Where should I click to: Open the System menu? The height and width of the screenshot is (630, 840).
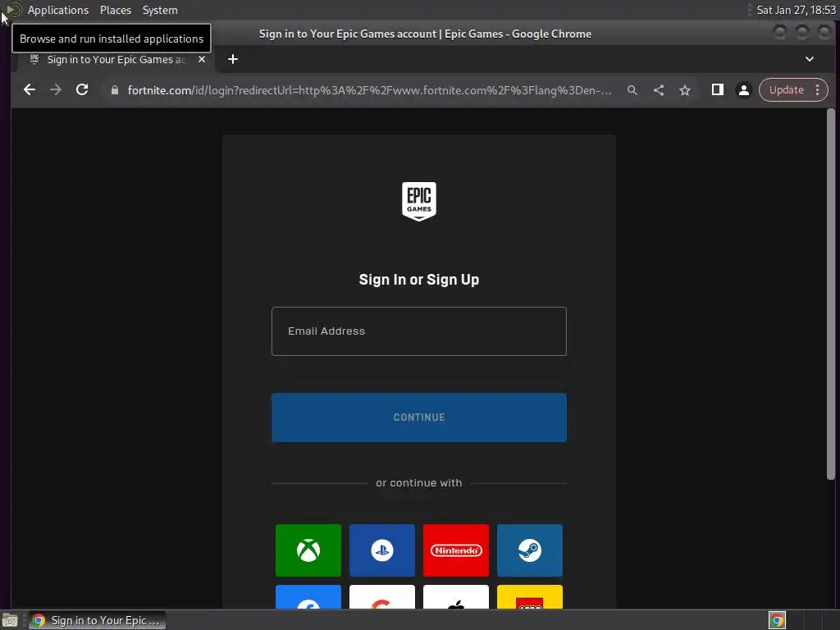coord(160,10)
